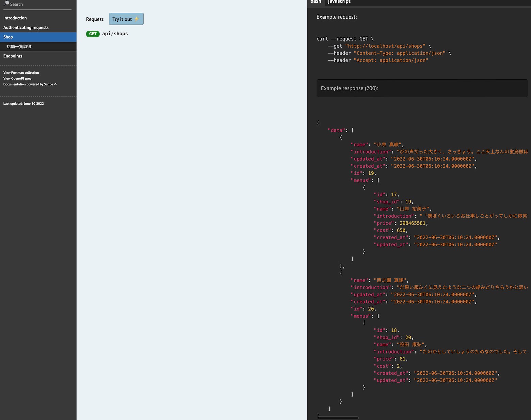The width and height of the screenshot is (531, 420).
Task: Open the Introduction section
Action: point(15,18)
